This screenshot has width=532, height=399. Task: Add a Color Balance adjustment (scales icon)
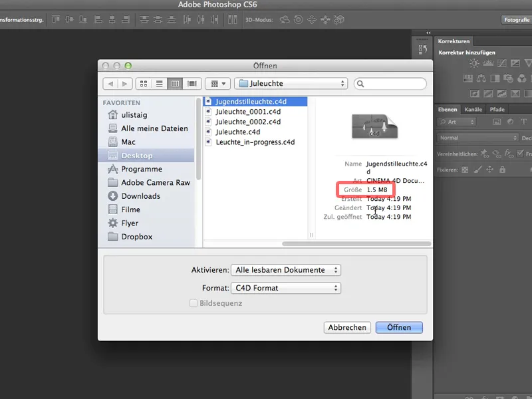coord(481,78)
